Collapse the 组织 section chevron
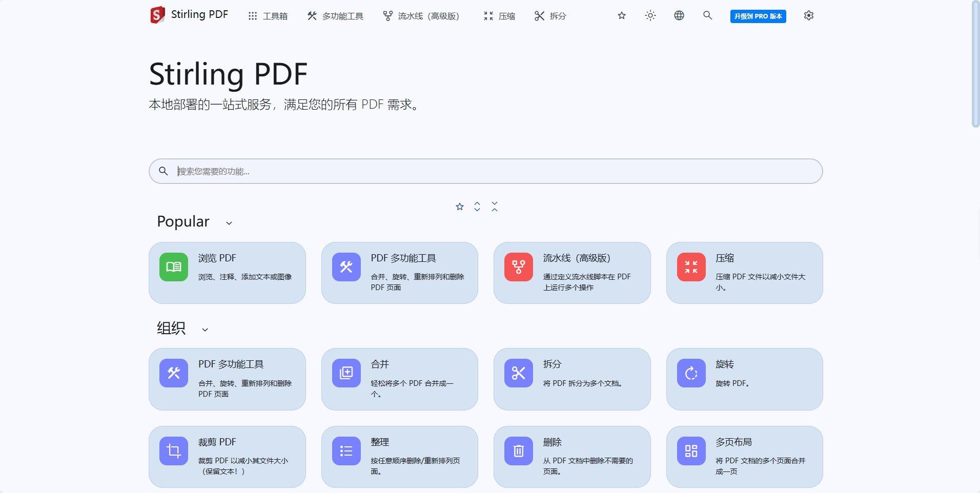The width and height of the screenshot is (980, 493). 205,330
